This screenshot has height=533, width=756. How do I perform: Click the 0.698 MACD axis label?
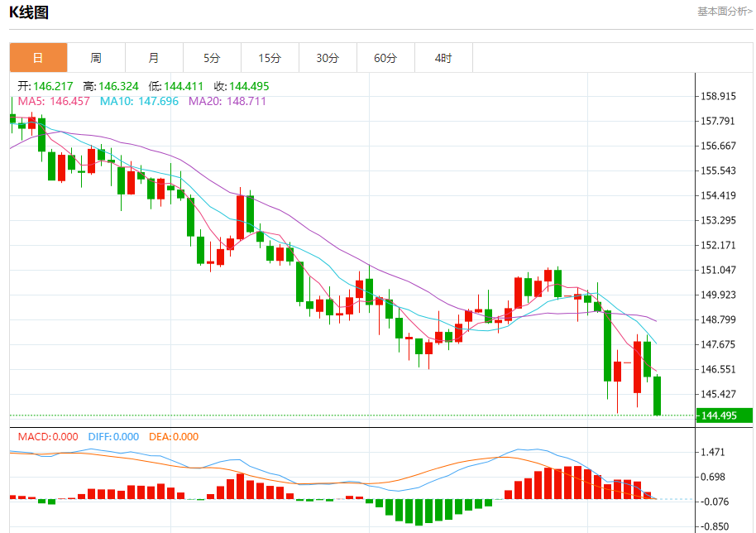pyautogui.click(x=713, y=477)
